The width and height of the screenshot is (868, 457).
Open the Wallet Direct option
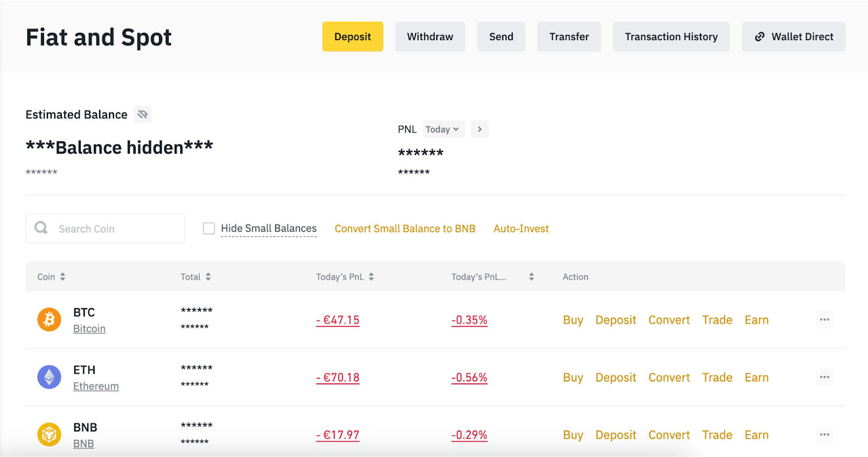click(793, 37)
